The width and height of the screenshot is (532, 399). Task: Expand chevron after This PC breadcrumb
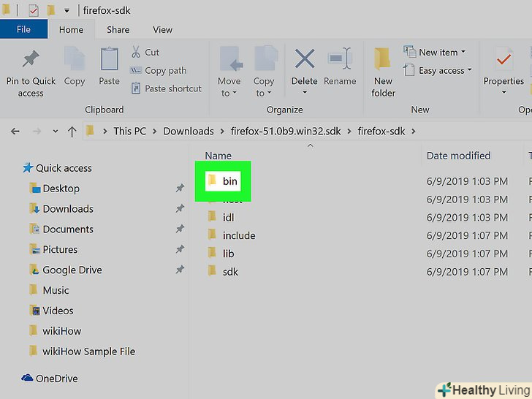[155, 132]
